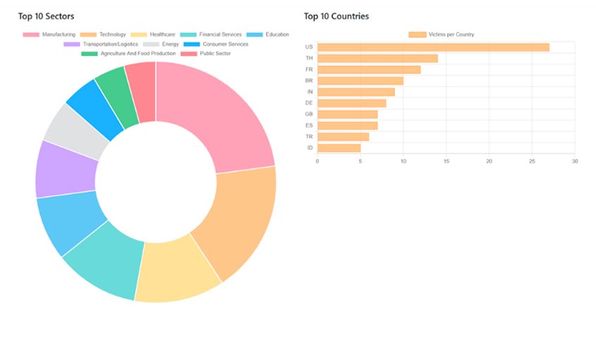The image size is (596, 364).
Task: Select the ID bar at chart bottom
Action: (x=339, y=147)
